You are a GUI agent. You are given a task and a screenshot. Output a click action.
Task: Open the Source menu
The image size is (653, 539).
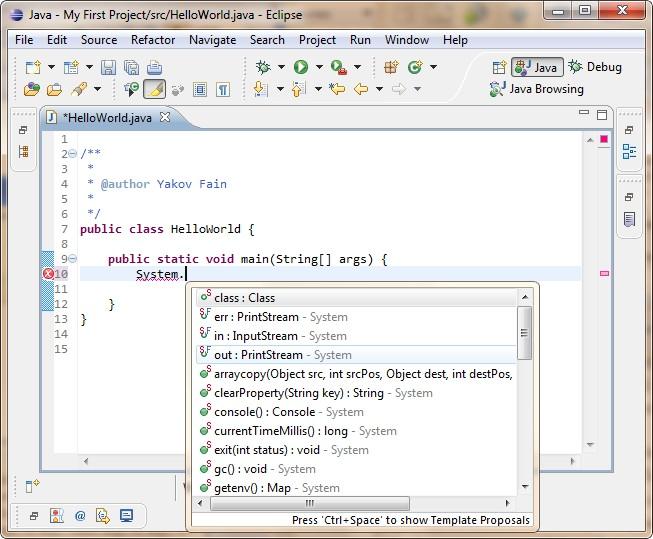click(x=99, y=40)
